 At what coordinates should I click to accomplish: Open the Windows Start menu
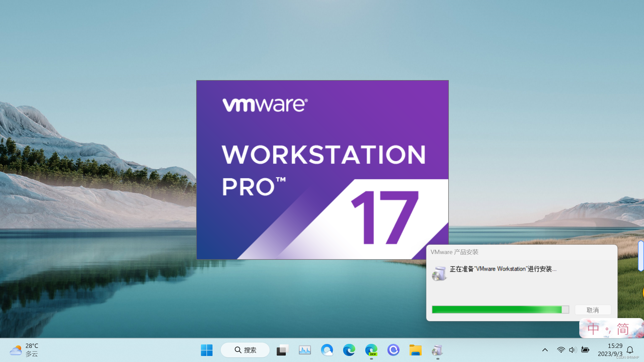[x=207, y=350]
